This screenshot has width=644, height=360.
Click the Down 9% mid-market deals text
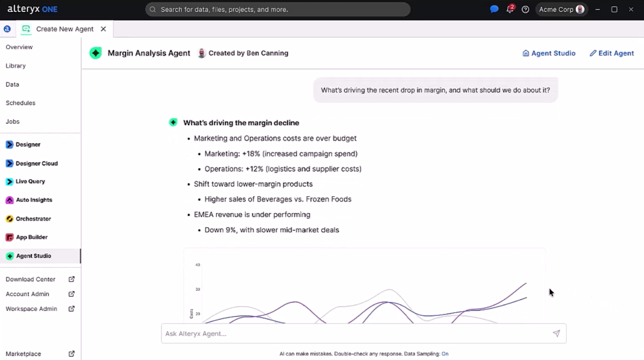coord(272,230)
